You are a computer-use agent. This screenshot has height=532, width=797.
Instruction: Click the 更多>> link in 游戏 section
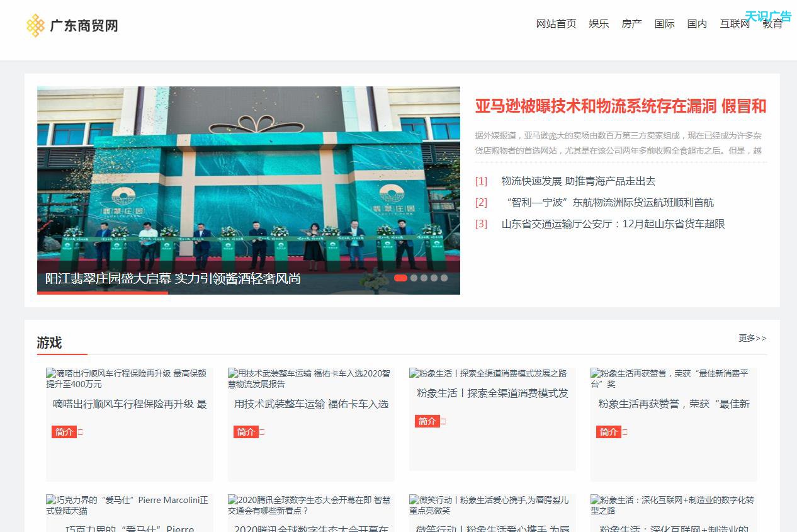752,338
